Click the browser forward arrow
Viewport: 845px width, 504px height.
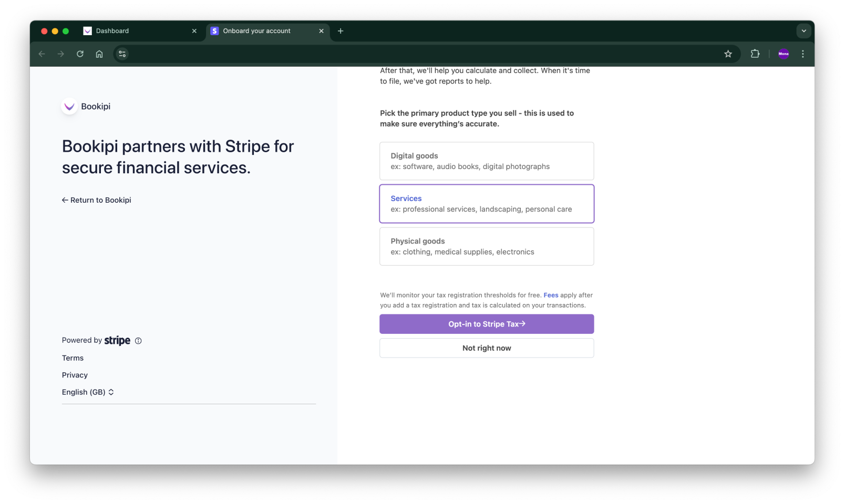[x=60, y=54]
